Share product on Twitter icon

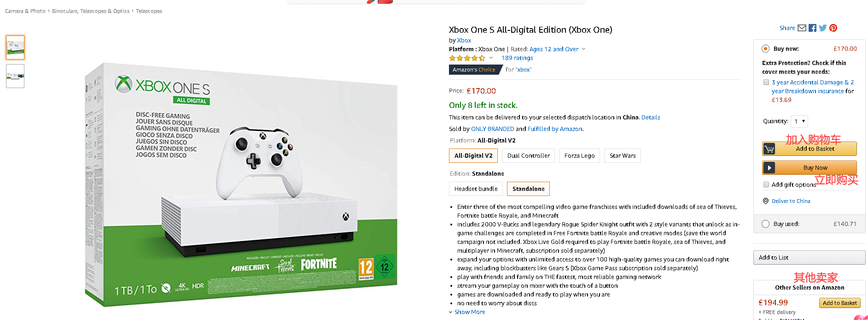[x=823, y=28]
